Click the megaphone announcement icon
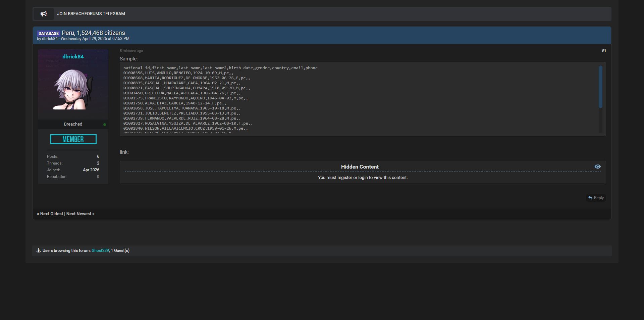 click(x=44, y=14)
